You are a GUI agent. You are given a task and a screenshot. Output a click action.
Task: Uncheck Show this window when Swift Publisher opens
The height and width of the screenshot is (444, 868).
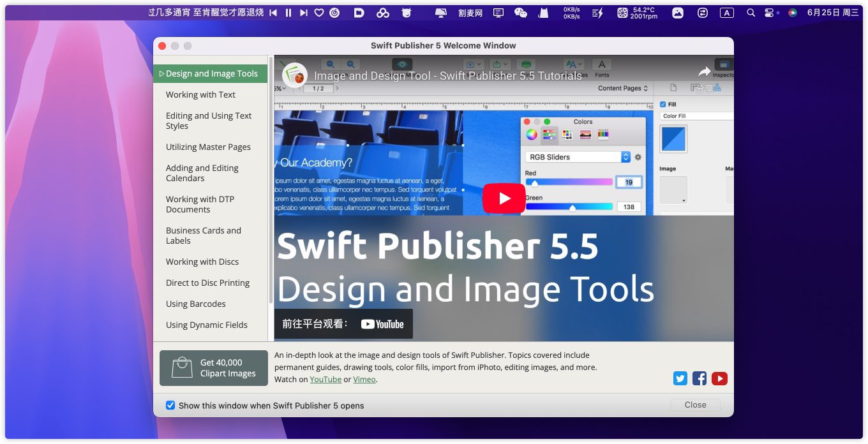[170, 406]
